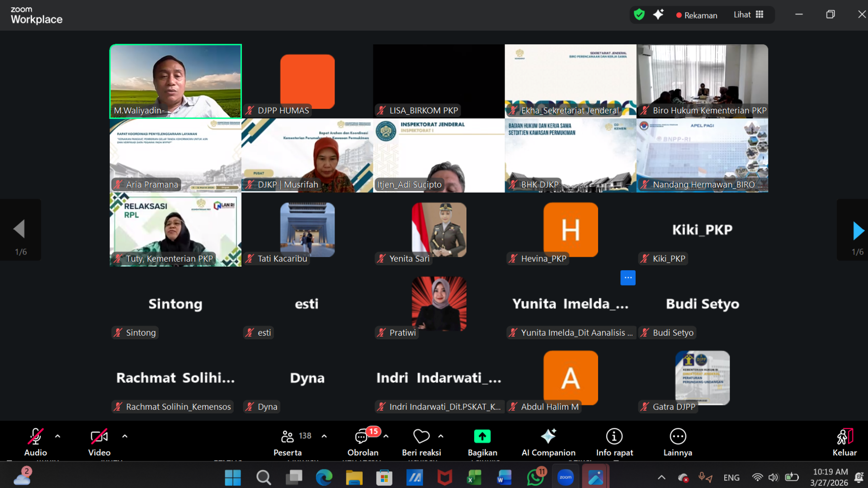Open the Lihat view menu
This screenshot has height=488, width=868.
pos(748,15)
